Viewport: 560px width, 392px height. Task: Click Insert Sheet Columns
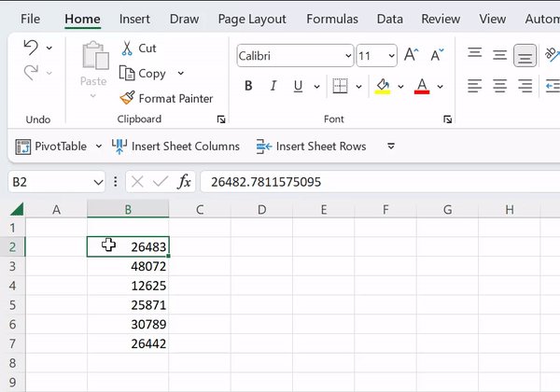175,147
